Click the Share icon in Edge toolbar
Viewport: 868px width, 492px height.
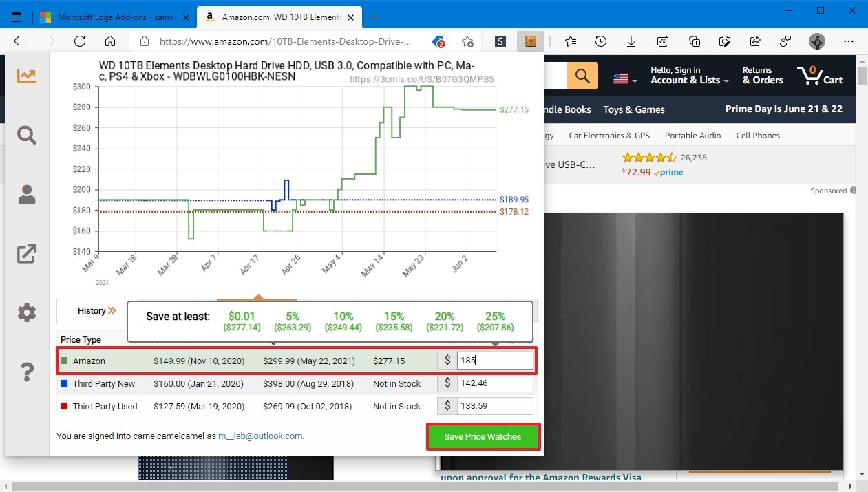click(x=755, y=41)
